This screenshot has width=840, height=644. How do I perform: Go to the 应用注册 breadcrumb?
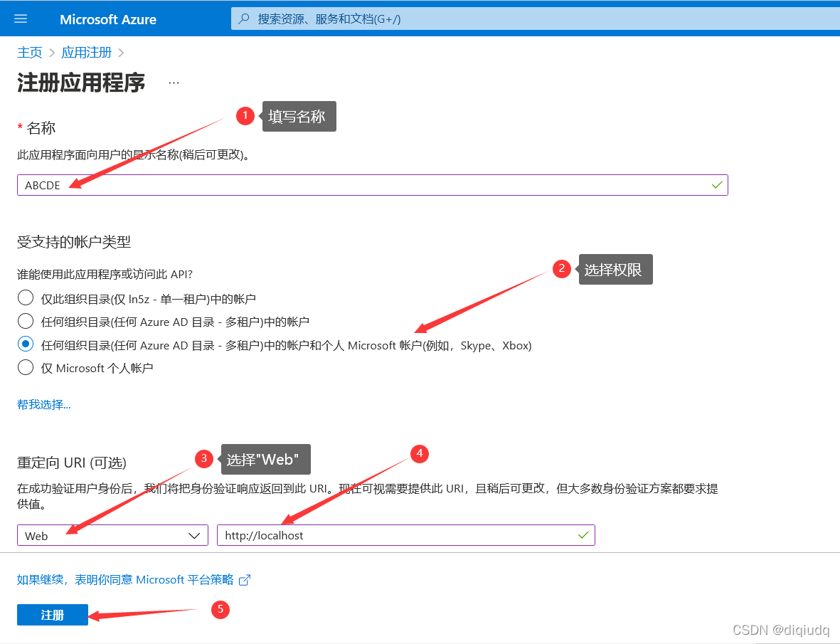(86, 53)
